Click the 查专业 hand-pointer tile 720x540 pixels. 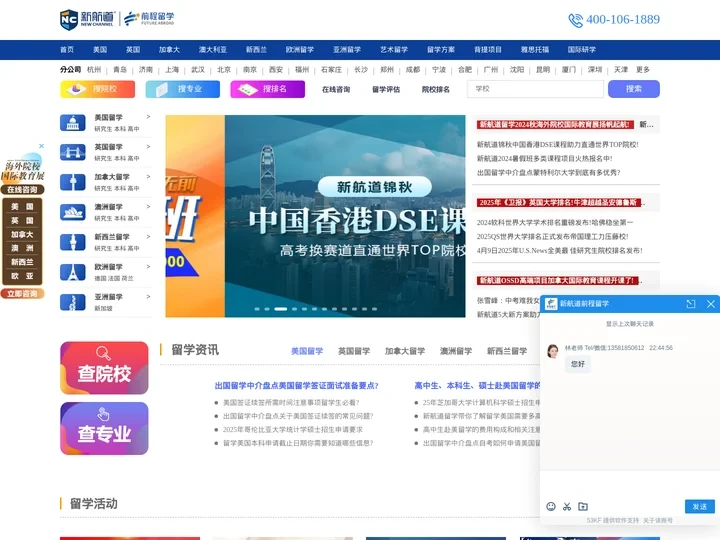(104, 428)
